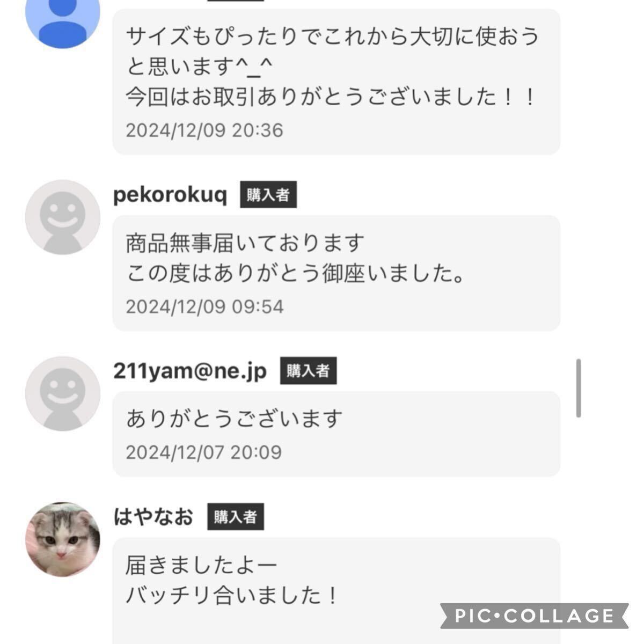Click the 2024/12/09 09:54 timestamp
This screenshot has width=644, height=644.
[x=204, y=307]
